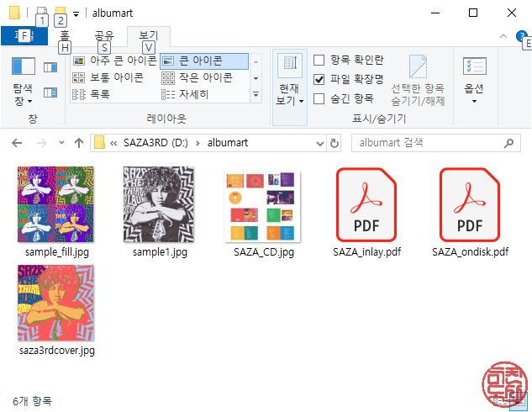Select 큰 아이콘 layout
This screenshot has height=412, width=532.
click(x=204, y=61)
